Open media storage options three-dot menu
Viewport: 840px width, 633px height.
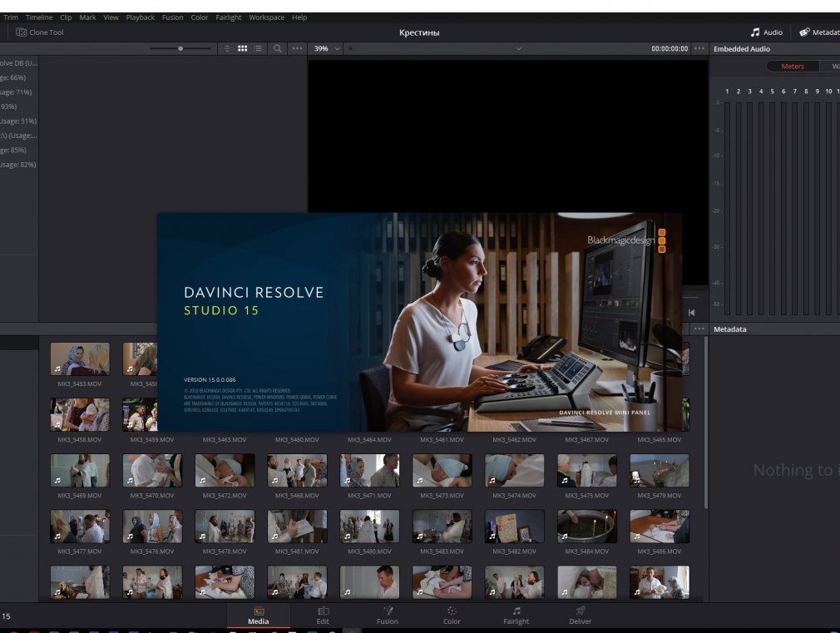(x=297, y=48)
